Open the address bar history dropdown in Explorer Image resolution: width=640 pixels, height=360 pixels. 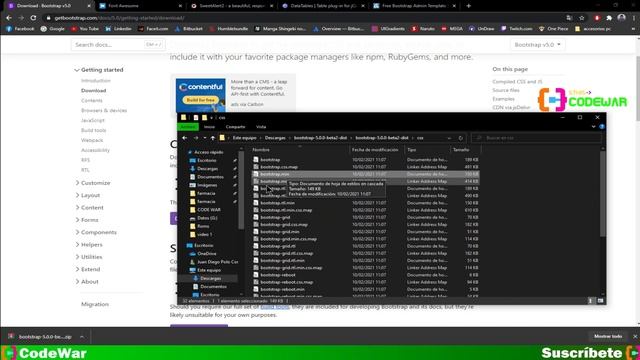pos(449,138)
